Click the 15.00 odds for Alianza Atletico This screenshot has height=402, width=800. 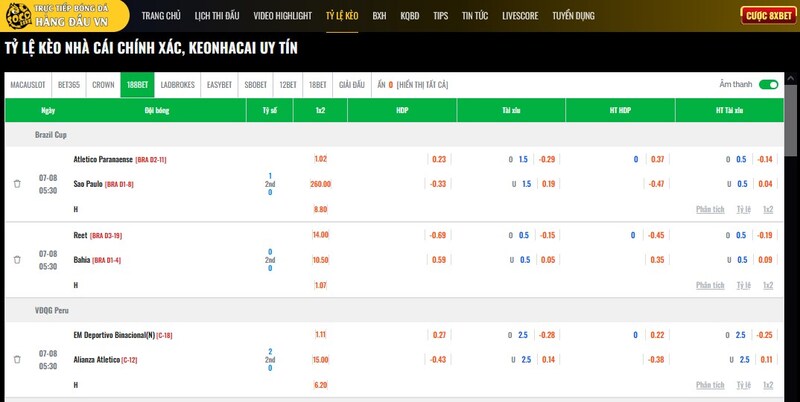coord(320,360)
